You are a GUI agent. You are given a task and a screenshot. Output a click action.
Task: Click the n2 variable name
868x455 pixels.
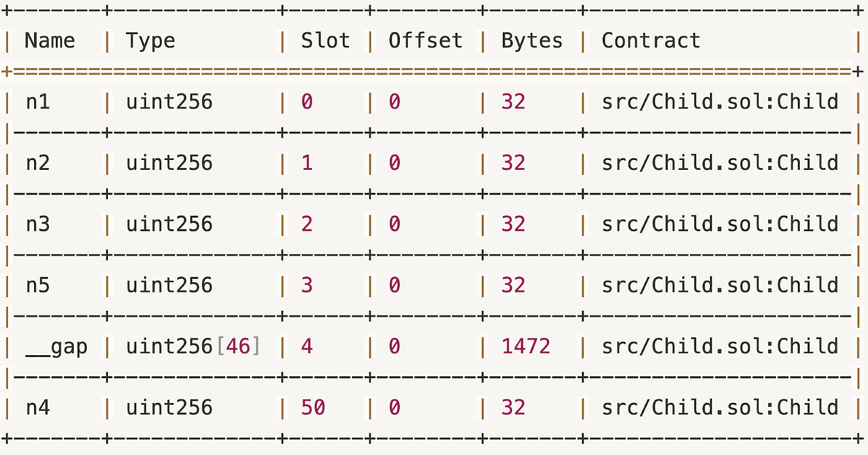click(38, 163)
